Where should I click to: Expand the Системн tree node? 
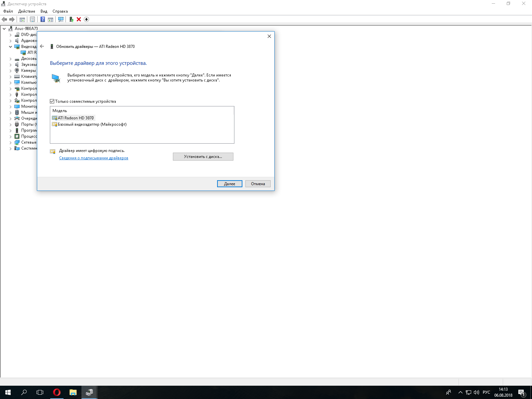pyautogui.click(x=11, y=148)
